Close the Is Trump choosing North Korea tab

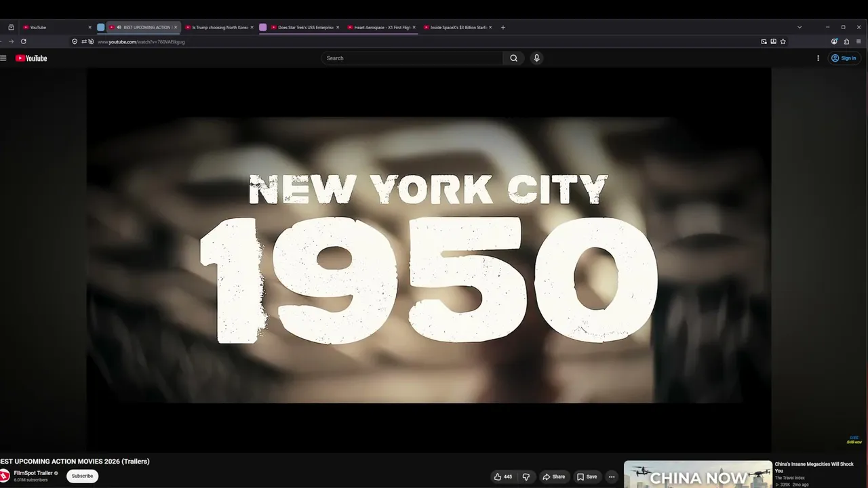[x=252, y=27]
